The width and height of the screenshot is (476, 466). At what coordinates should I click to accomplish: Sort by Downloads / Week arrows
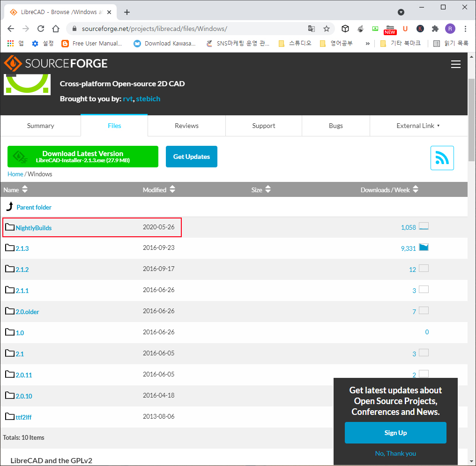(x=416, y=189)
